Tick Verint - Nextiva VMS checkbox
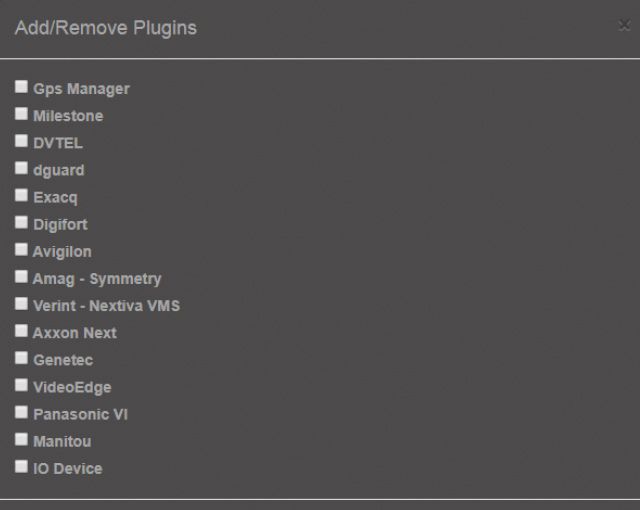Image resolution: width=640 pixels, height=510 pixels. tap(21, 303)
